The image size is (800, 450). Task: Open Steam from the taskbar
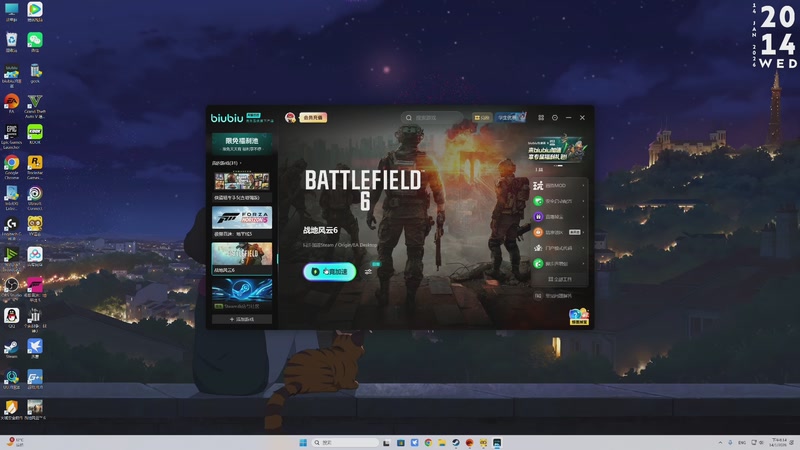point(456,442)
